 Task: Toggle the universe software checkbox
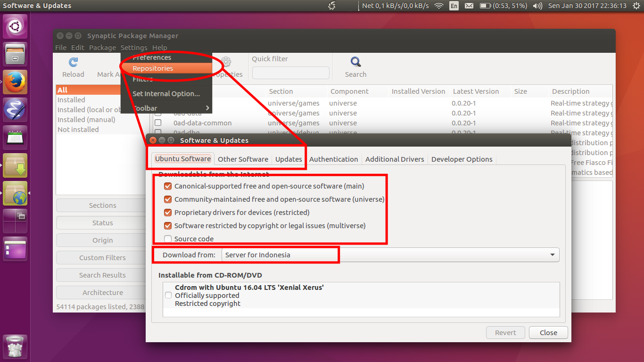[168, 199]
